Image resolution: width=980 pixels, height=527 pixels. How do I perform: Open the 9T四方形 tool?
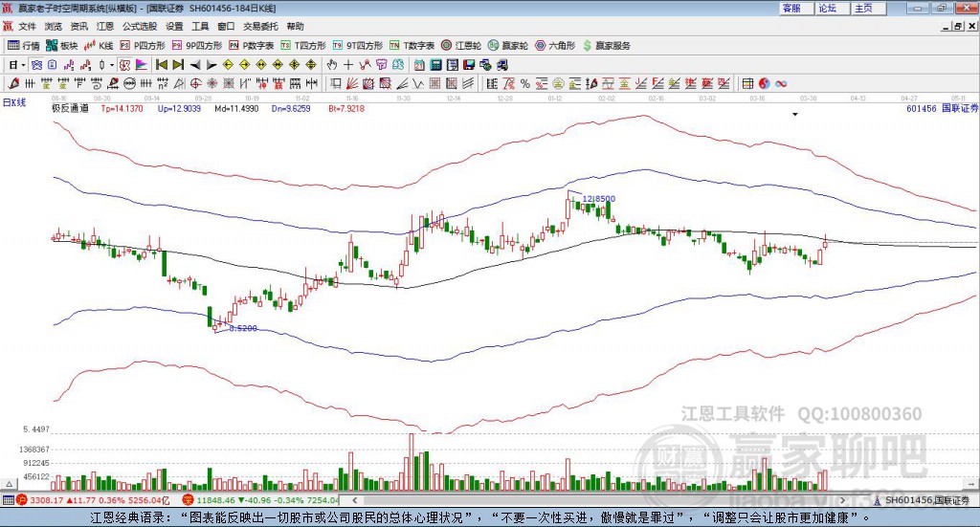(x=358, y=46)
